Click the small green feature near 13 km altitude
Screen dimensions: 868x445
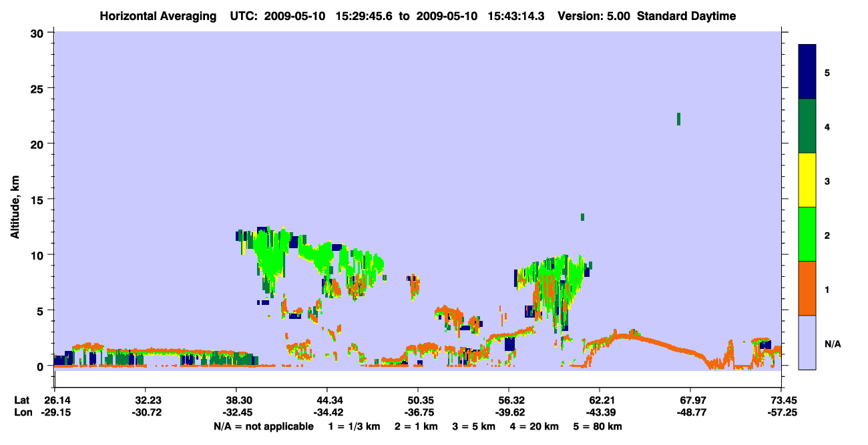click(582, 217)
